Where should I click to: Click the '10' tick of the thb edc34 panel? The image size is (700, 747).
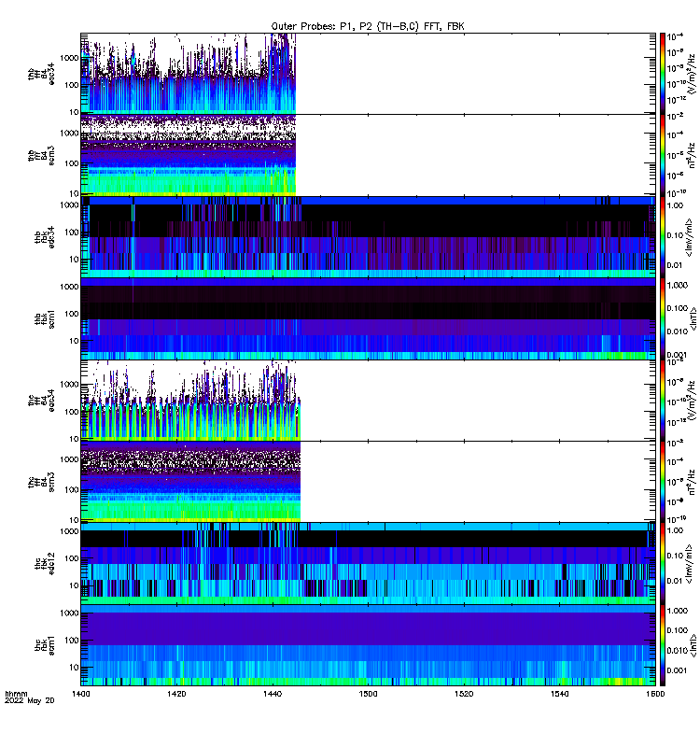[74, 260]
